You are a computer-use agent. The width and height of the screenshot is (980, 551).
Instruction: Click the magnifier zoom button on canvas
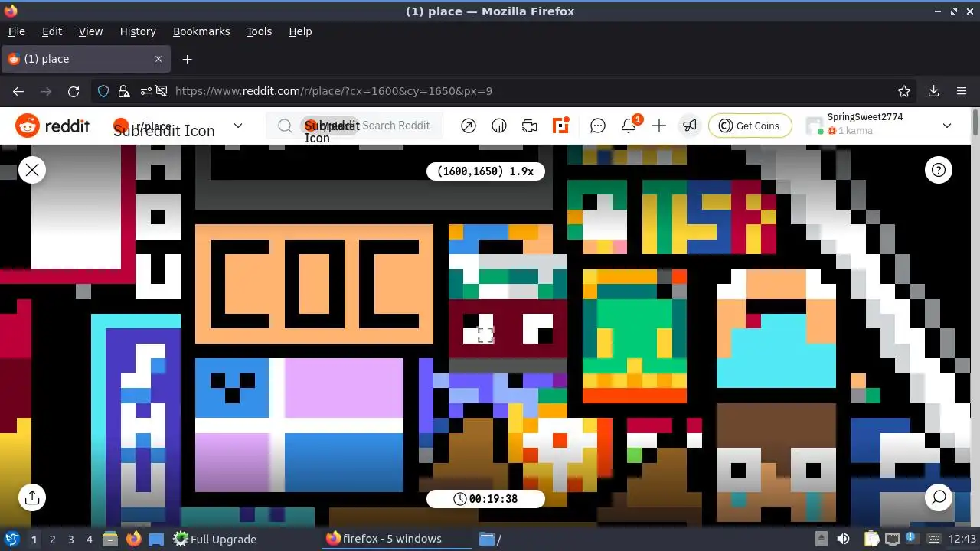(x=939, y=497)
